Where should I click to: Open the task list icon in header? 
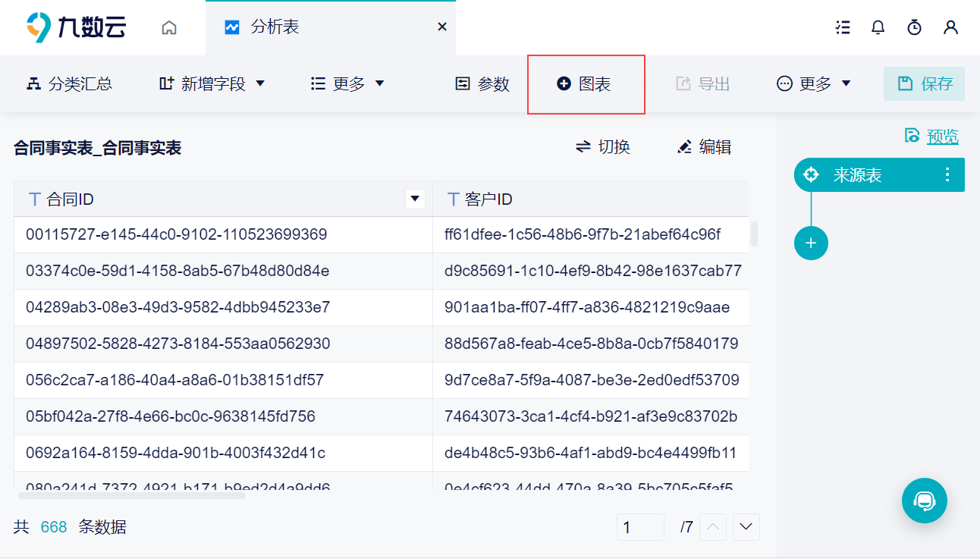pos(842,27)
